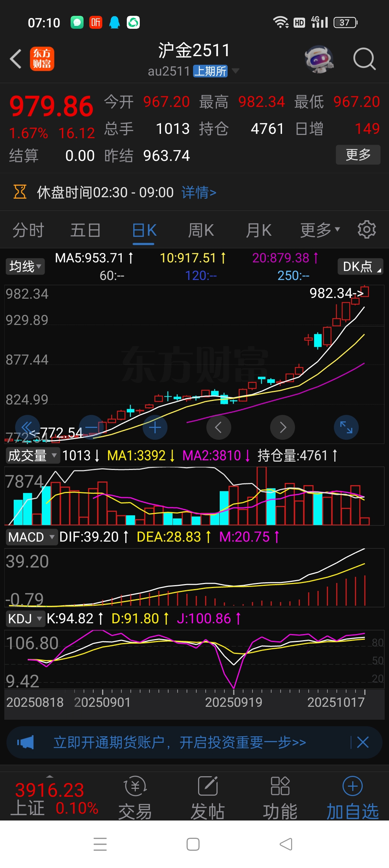Screen dimensions: 389x868
Task: Tap the 20250919 date marker
Action: coord(233,702)
